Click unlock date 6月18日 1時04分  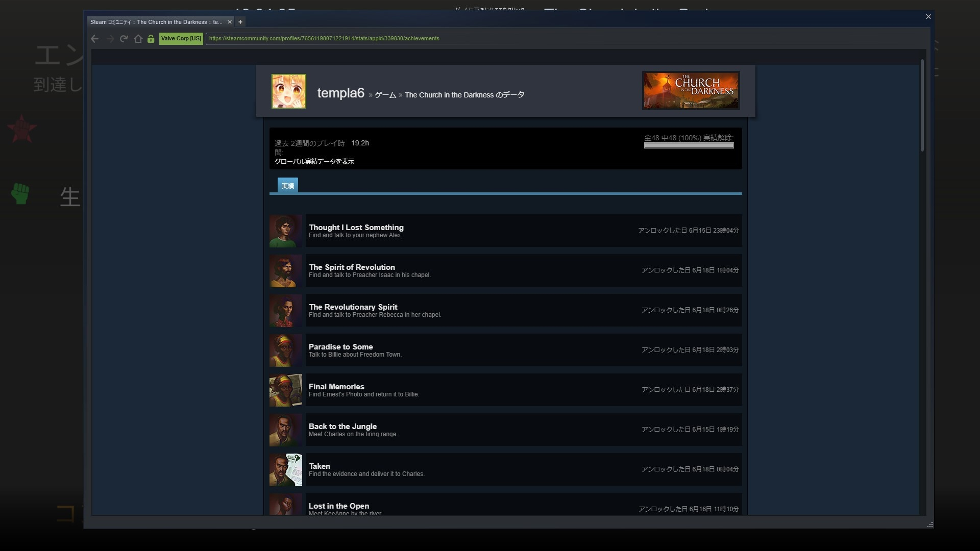pos(690,270)
